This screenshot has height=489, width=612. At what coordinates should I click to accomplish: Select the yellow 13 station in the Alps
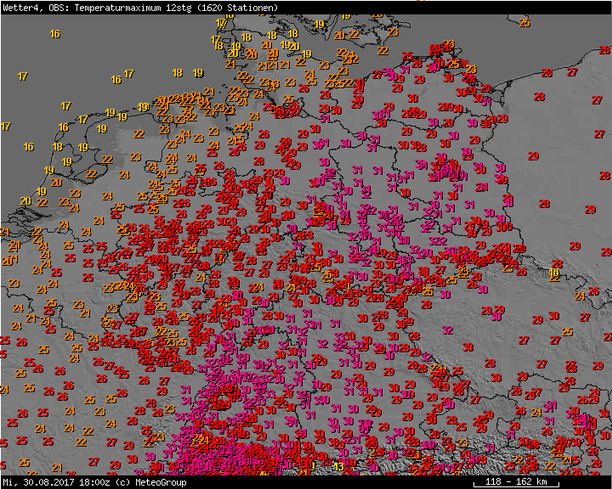[338, 466]
